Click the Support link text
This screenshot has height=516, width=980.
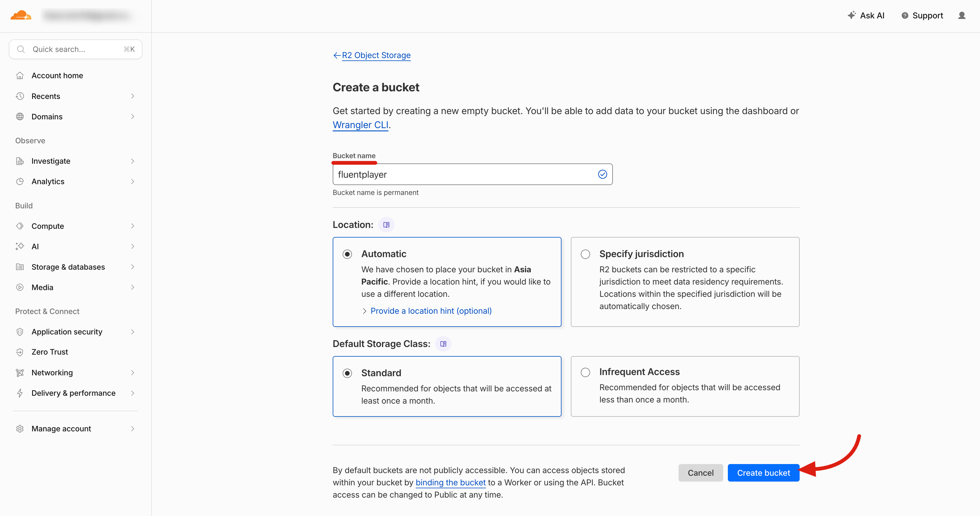(927, 15)
